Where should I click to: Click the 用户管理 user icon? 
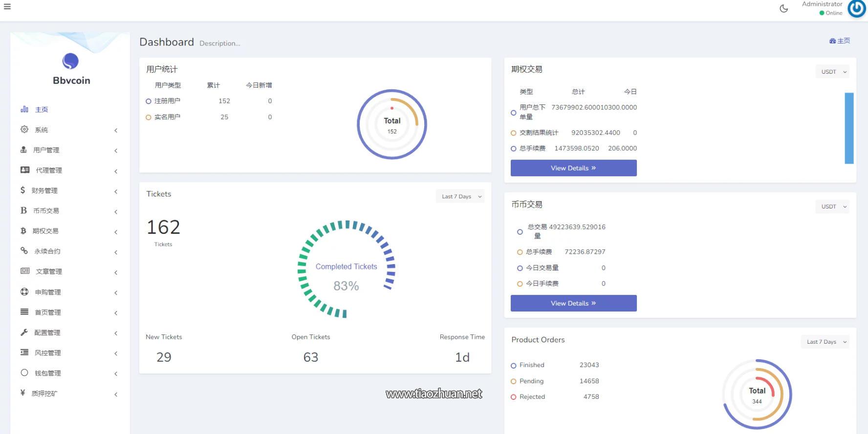pyautogui.click(x=23, y=150)
